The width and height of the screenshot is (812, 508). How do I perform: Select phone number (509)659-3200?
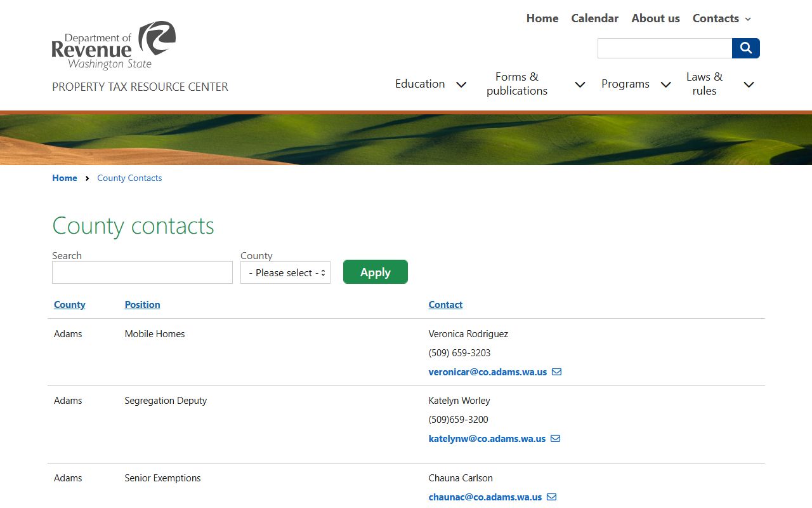point(458,420)
